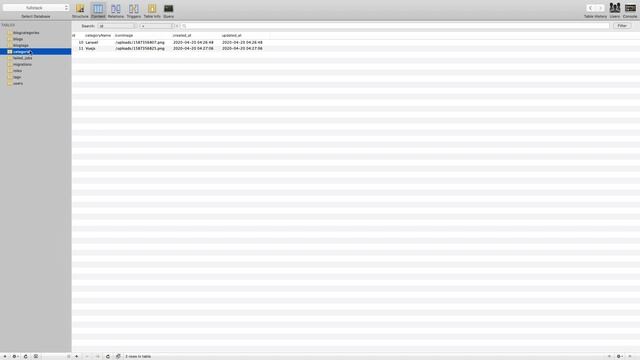Click the Vuejs category name cell
This screenshot has height=360, width=640.
[91, 49]
